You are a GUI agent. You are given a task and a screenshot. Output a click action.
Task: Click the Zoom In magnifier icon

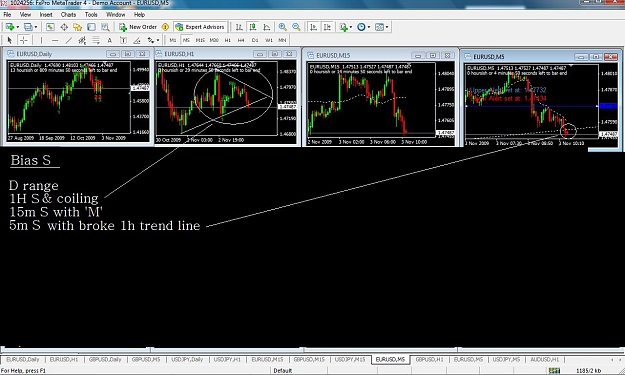click(x=282, y=27)
